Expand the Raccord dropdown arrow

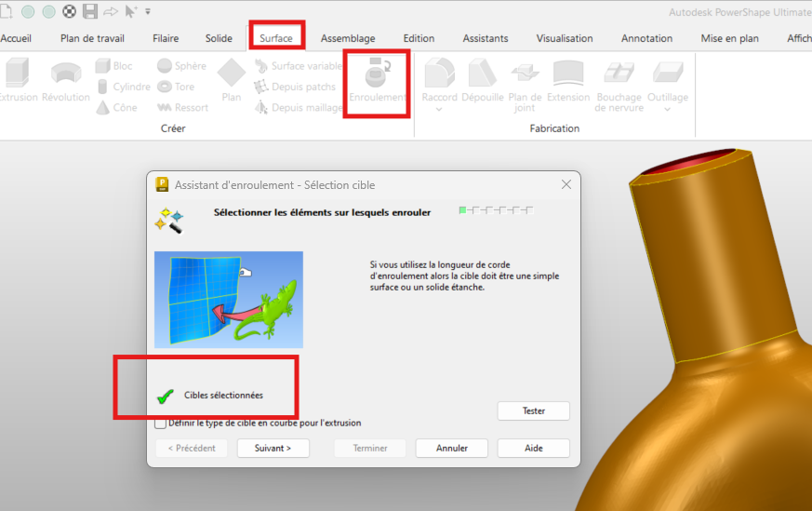point(439,109)
